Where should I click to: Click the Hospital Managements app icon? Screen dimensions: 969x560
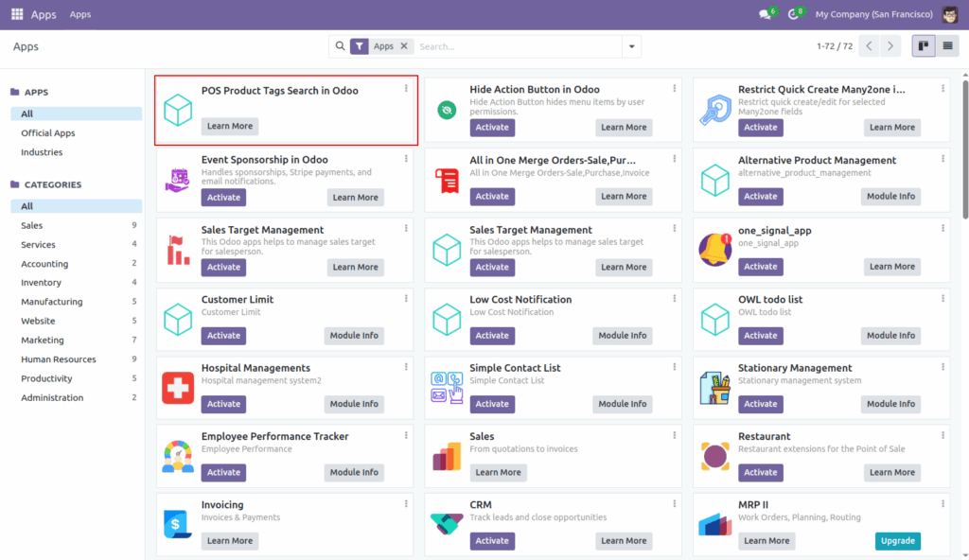(x=177, y=387)
